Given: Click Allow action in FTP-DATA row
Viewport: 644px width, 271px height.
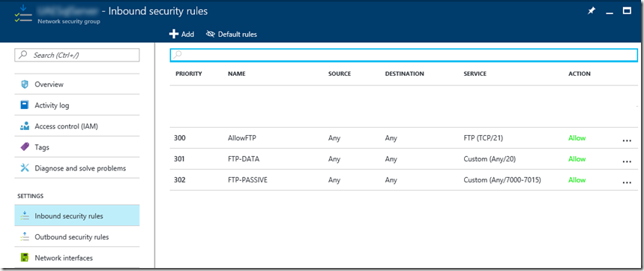Looking at the screenshot, I should pyautogui.click(x=577, y=159).
